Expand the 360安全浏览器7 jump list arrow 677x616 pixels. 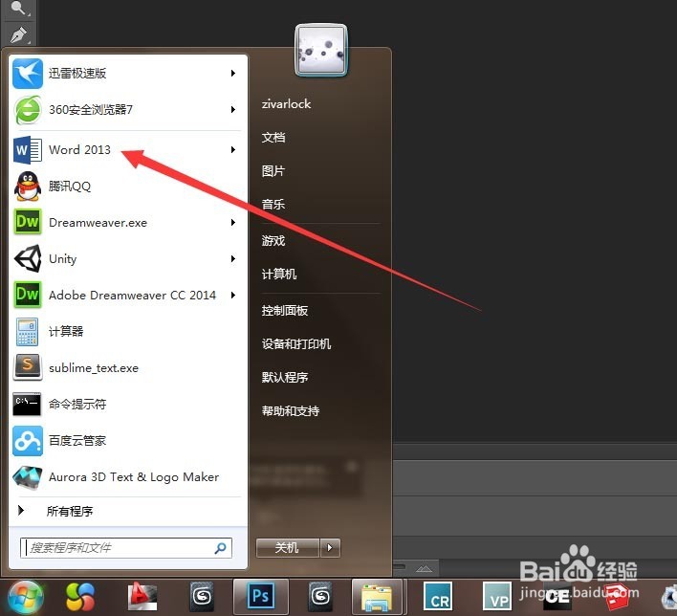pyautogui.click(x=233, y=110)
